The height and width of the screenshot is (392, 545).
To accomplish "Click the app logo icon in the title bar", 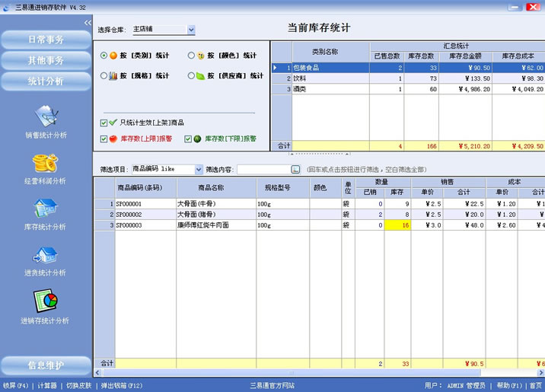I will click(x=7, y=8).
